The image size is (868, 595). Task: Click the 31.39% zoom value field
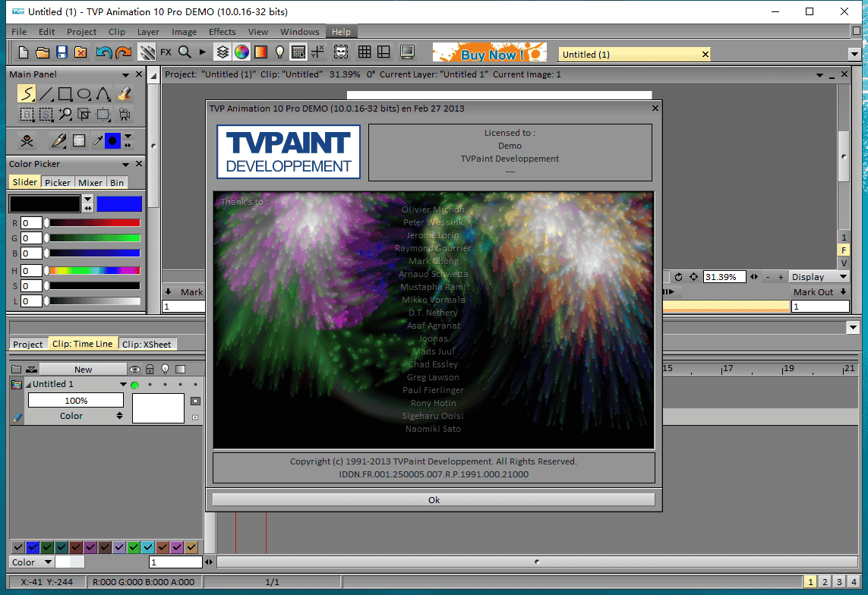click(x=724, y=276)
